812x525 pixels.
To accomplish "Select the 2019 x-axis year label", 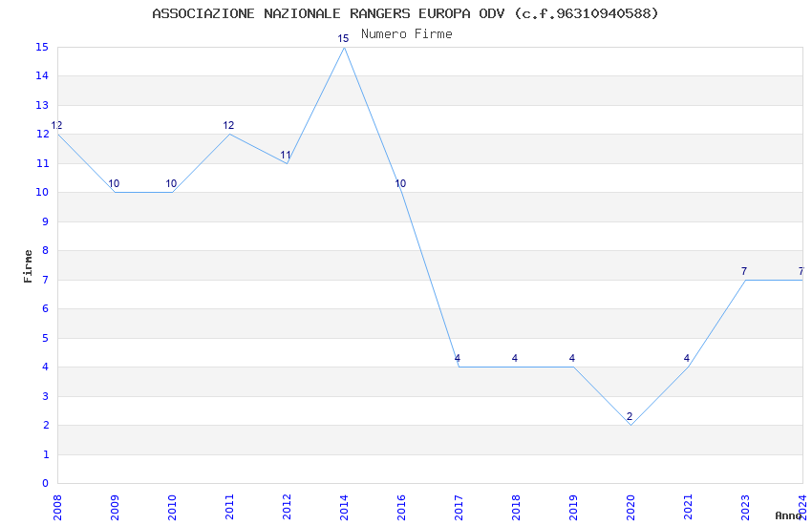I will pyautogui.click(x=573, y=507).
